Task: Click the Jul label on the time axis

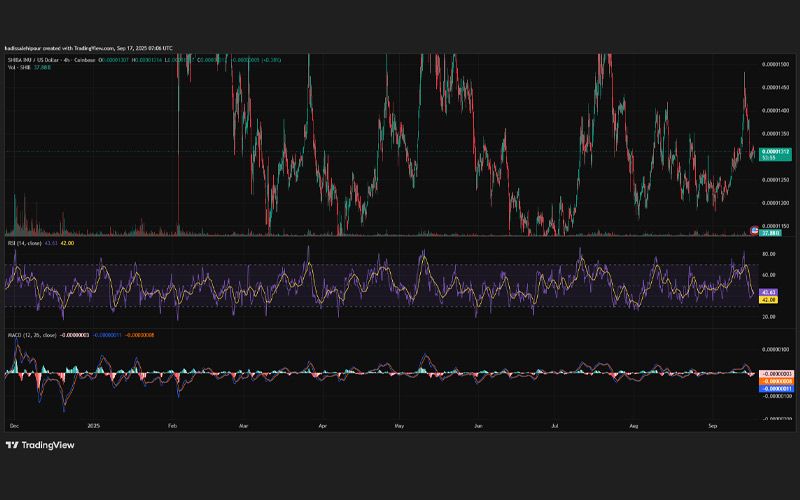Action: tap(555, 426)
